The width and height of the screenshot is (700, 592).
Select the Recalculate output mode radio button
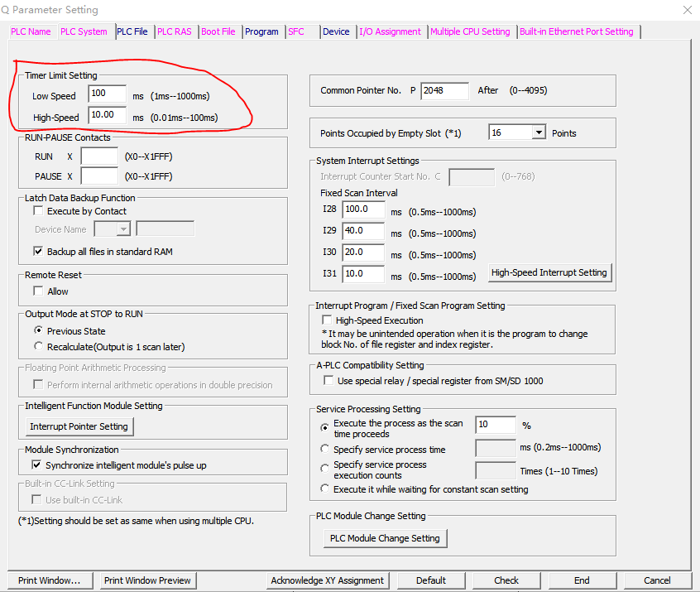38,346
